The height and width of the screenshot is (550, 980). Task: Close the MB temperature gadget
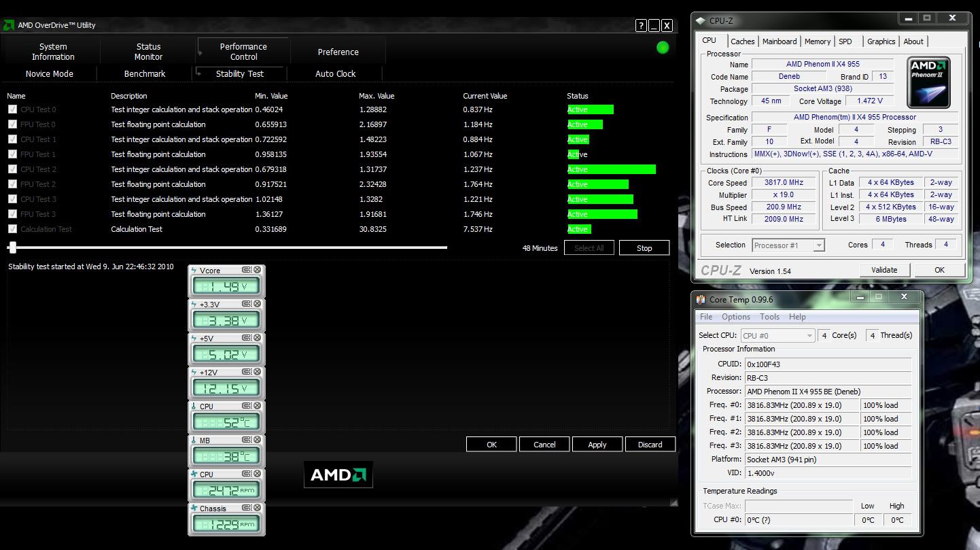pyautogui.click(x=257, y=440)
